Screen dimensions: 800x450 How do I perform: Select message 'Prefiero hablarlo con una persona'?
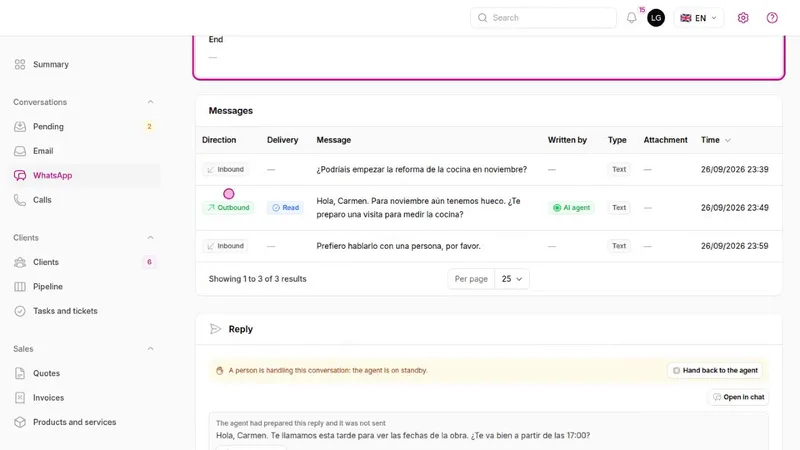point(398,246)
